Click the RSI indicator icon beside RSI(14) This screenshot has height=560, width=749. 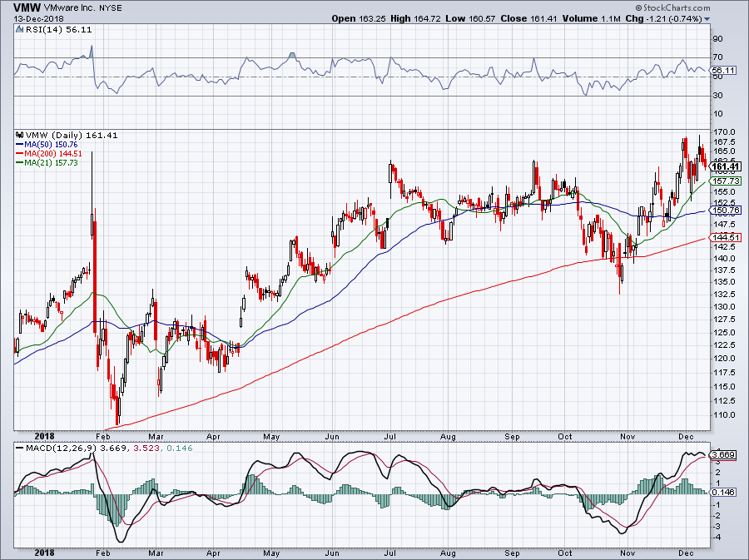tap(19, 30)
